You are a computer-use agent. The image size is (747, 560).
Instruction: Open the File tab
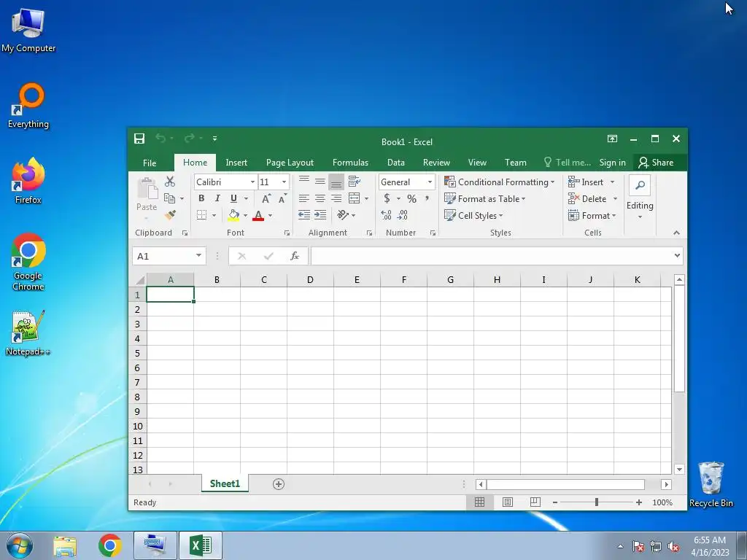pyautogui.click(x=150, y=163)
